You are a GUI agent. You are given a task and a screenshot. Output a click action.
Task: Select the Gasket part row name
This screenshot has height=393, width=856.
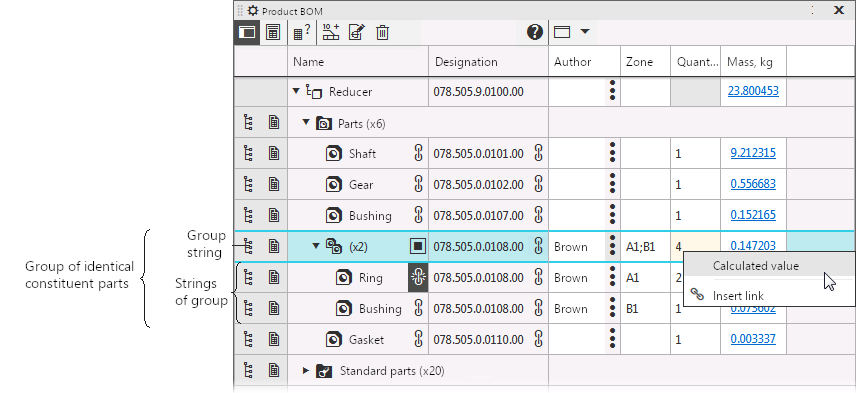(366, 340)
